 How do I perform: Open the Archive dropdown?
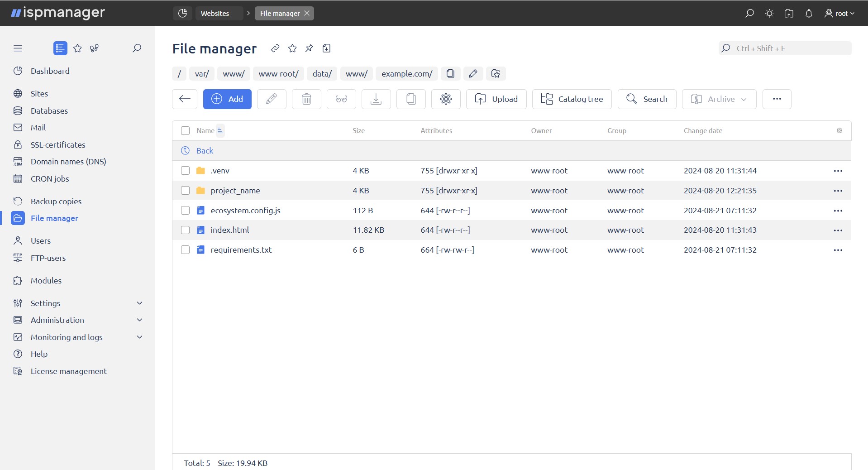[719, 99]
